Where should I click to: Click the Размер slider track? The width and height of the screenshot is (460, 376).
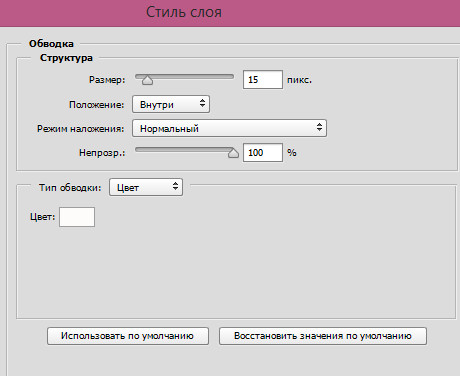(x=184, y=77)
